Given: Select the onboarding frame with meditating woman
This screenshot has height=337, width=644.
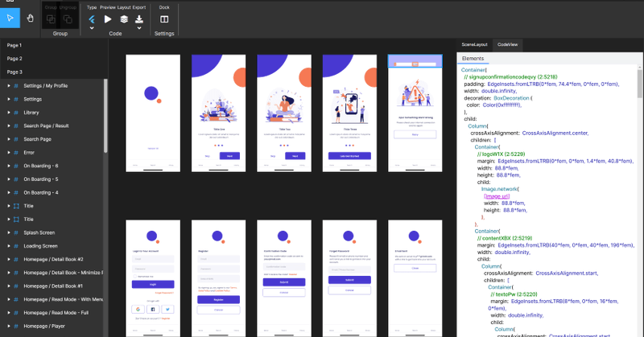Looking at the screenshot, I should pos(284,113).
